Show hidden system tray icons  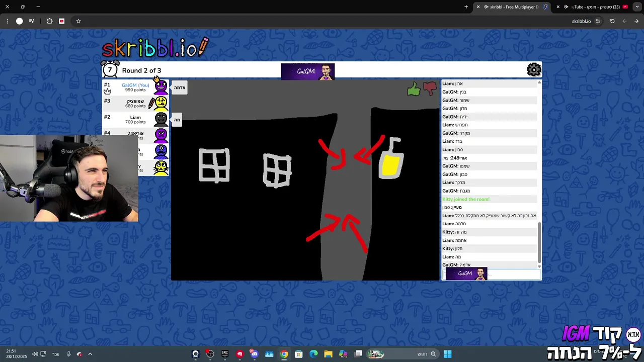tap(90, 354)
